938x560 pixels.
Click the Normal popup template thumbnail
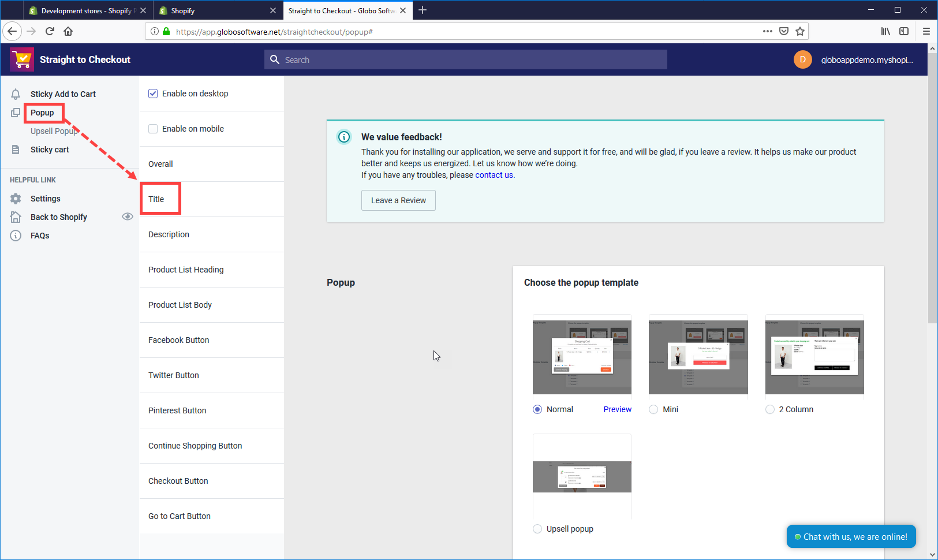[x=582, y=356]
